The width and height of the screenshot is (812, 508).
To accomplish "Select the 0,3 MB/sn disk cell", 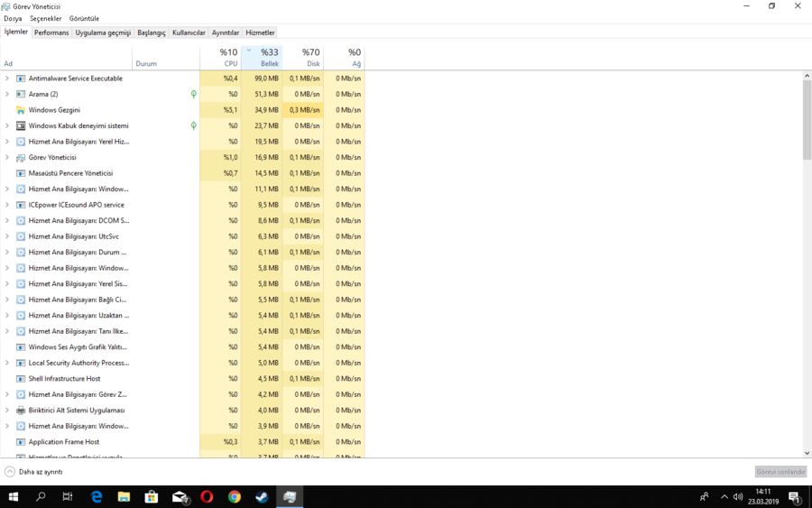I will pyautogui.click(x=303, y=110).
